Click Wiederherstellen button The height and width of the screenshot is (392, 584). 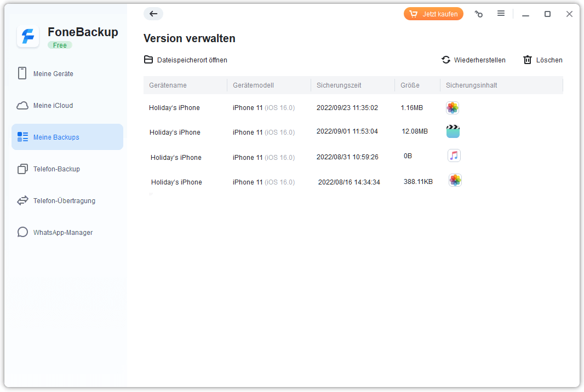tap(473, 60)
